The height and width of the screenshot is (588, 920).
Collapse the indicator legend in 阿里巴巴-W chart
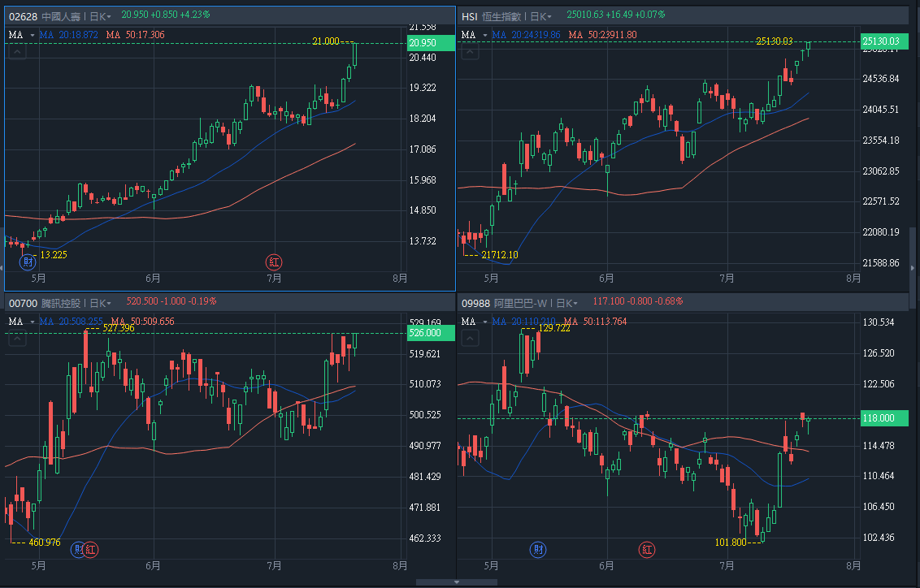coord(470,338)
